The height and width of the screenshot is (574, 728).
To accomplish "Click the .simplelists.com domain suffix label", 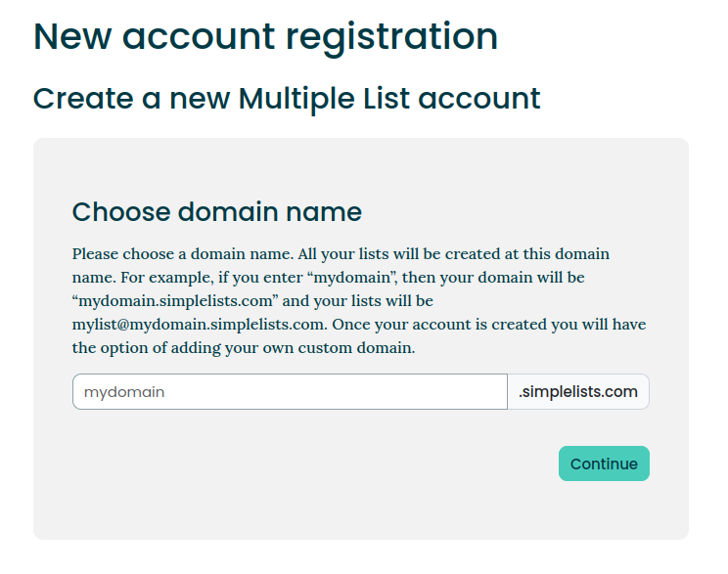I will click(x=577, y=392).
